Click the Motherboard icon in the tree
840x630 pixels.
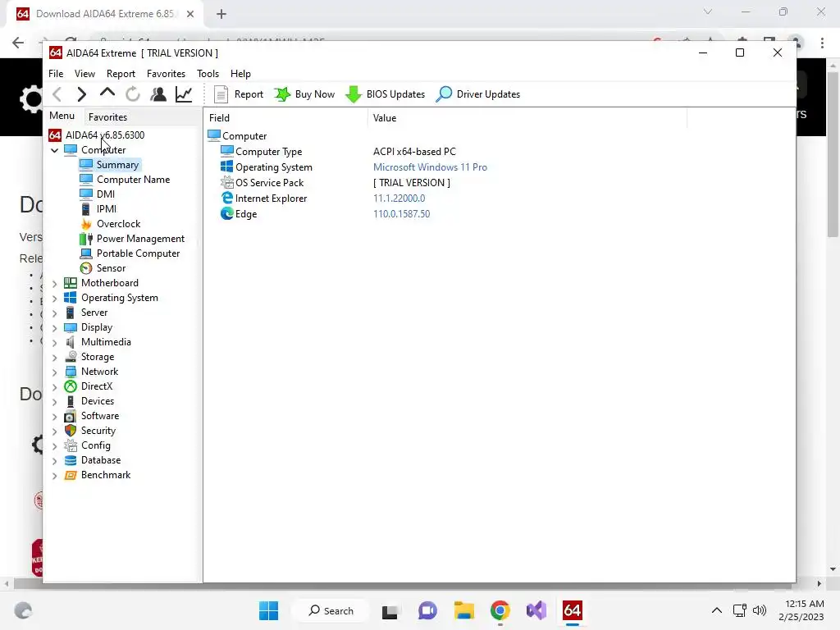point(71,283)
